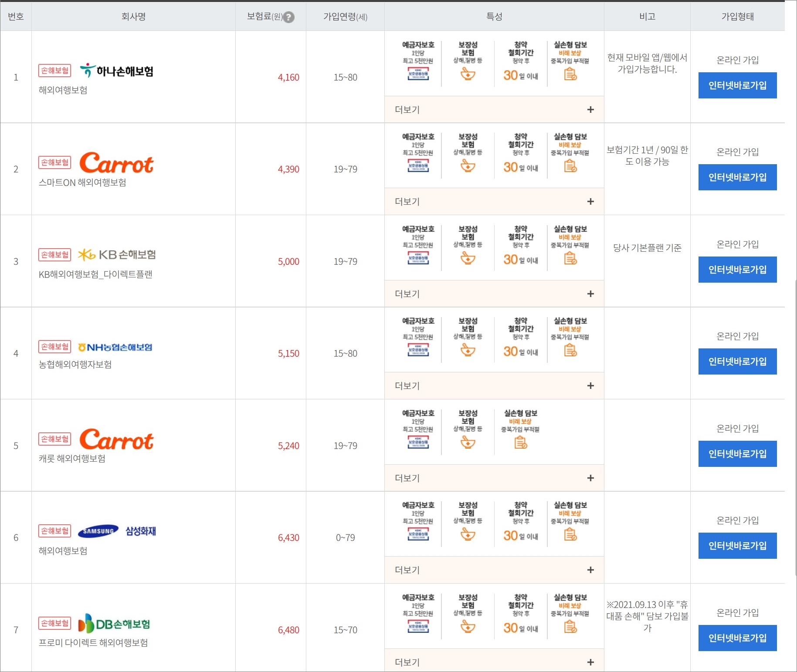Click the 손해보험 tag in 삼성화재 row
Screen dimensions: 797x672
tap(55, 531)
